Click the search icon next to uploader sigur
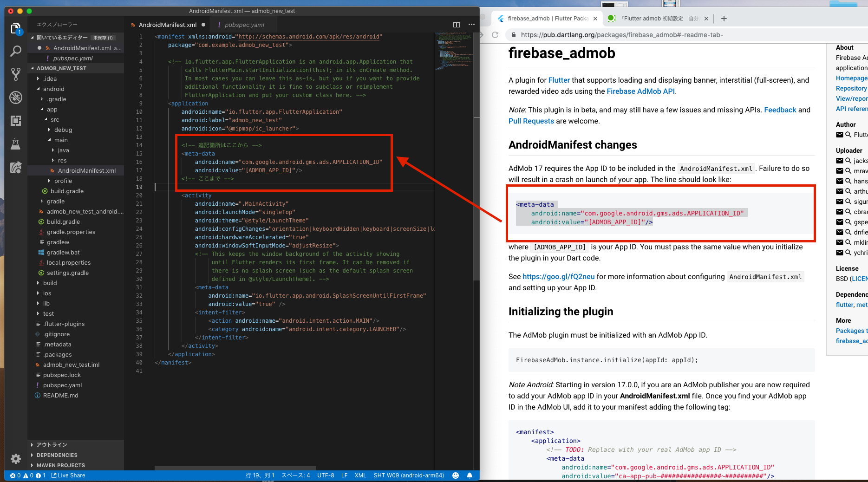 (848, 202)
